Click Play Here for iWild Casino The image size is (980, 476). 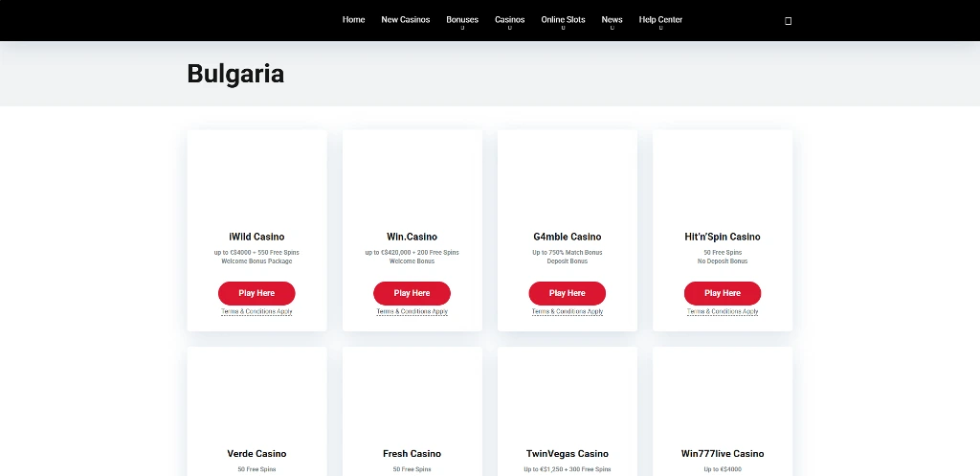point(256,293)
